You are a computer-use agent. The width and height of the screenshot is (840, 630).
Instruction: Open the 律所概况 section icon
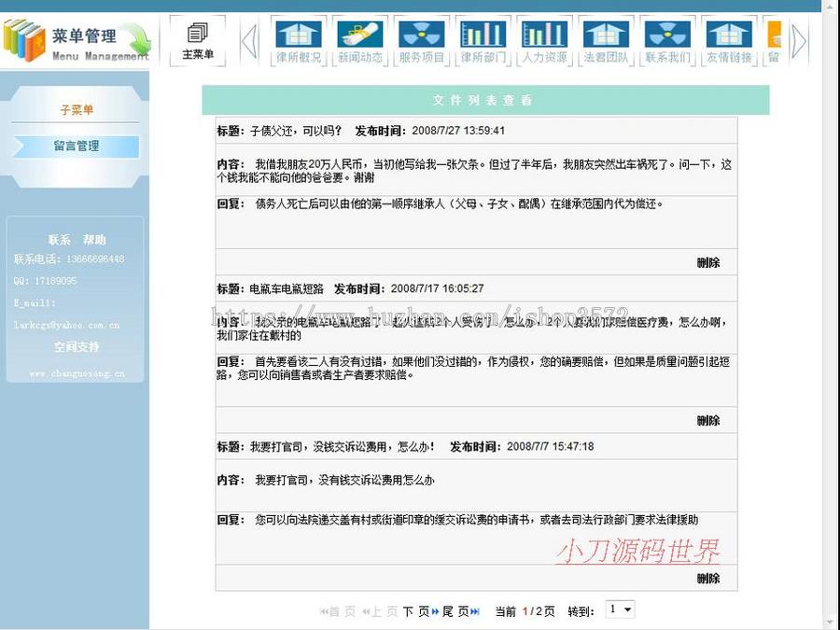[299, 39]
